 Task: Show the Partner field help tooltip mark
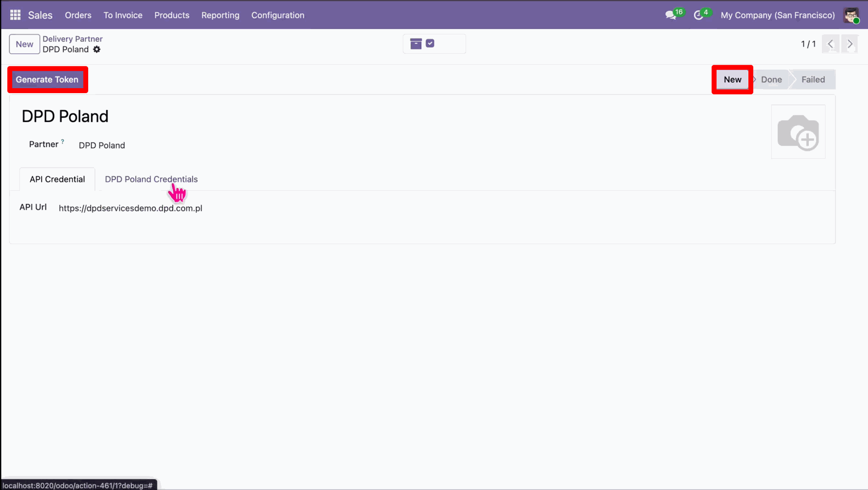[62, 141]
